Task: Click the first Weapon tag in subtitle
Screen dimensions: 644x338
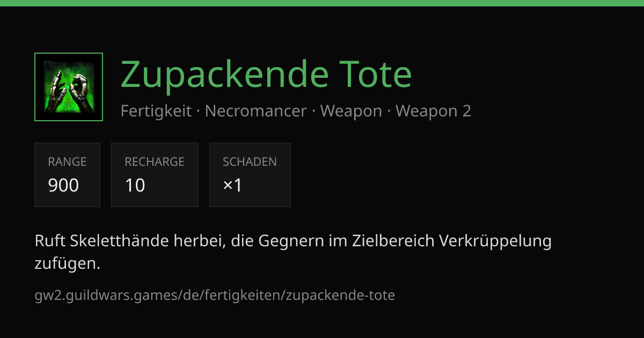Action: [351, 111]
